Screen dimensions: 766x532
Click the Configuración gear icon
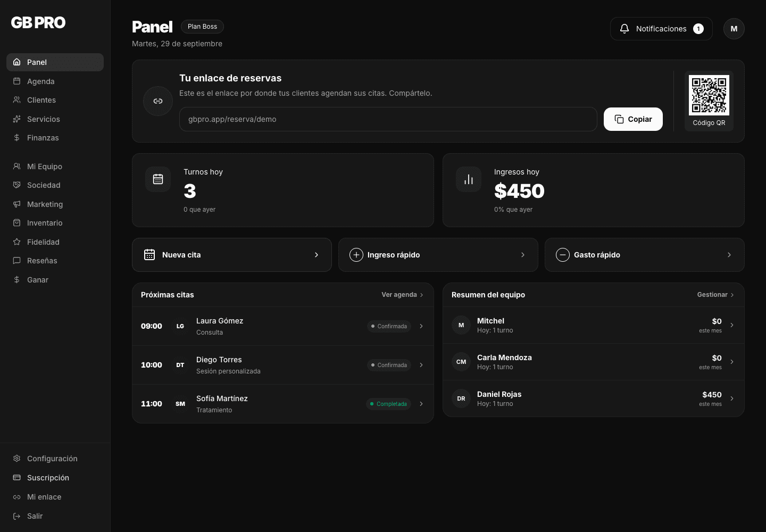click(16, 459)
